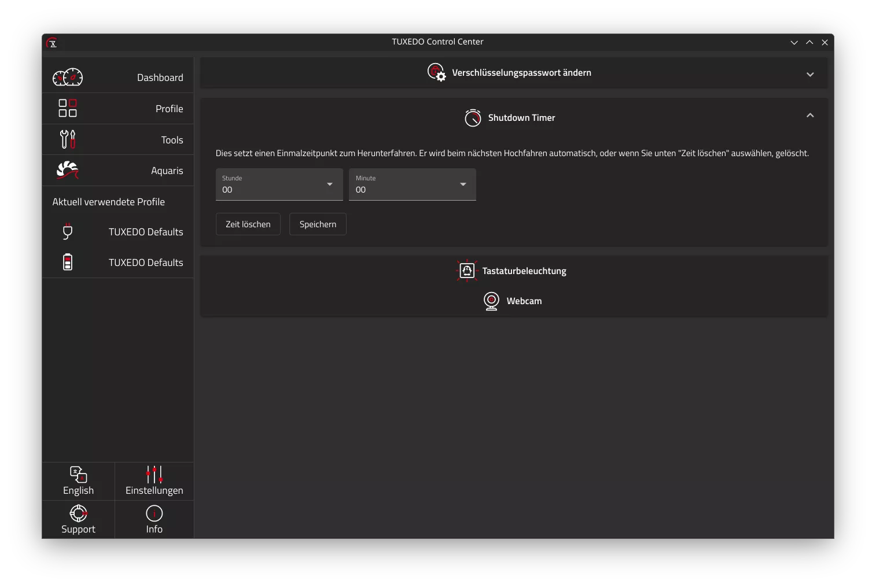Select the TUXEDO Defaults battery profile
Screen dimensions: 876x588
[x=68, y=262]
